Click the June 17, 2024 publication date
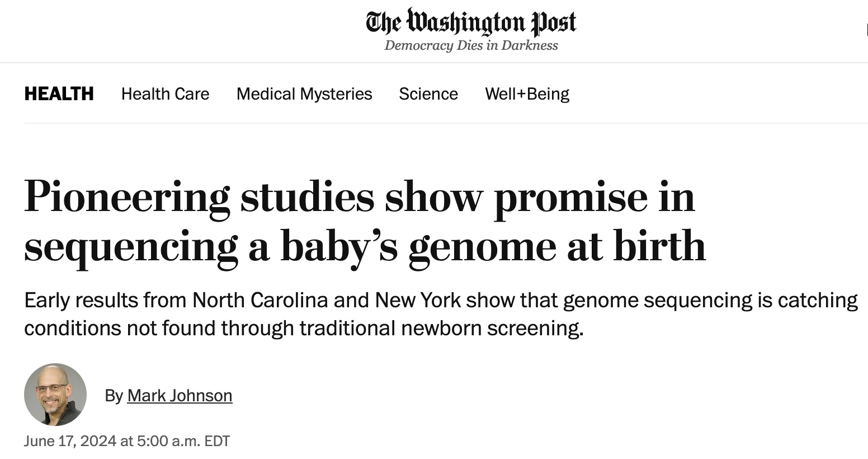868x459 pixels. [x=70, y=441]
